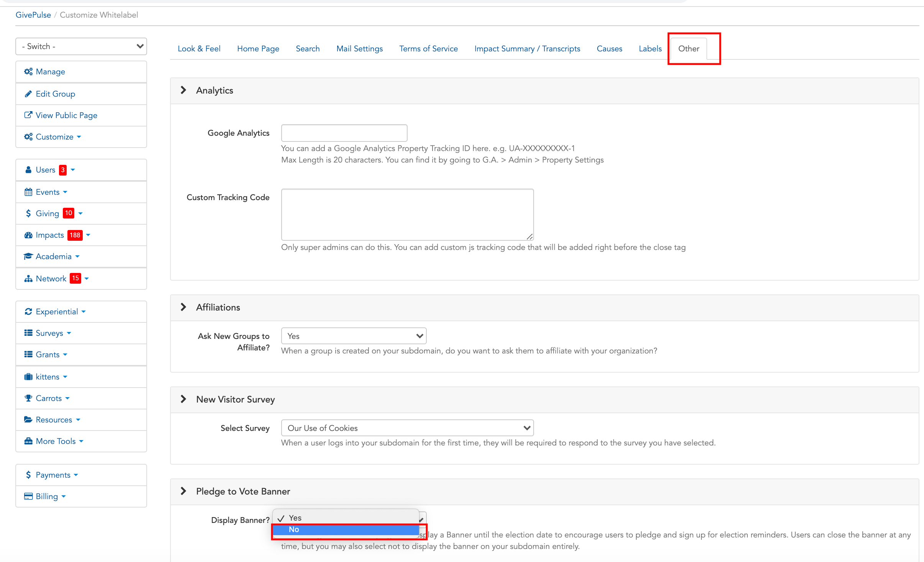924x562 pixels.
Task: Click the Google Analytics input field
Action: [344, 133]
